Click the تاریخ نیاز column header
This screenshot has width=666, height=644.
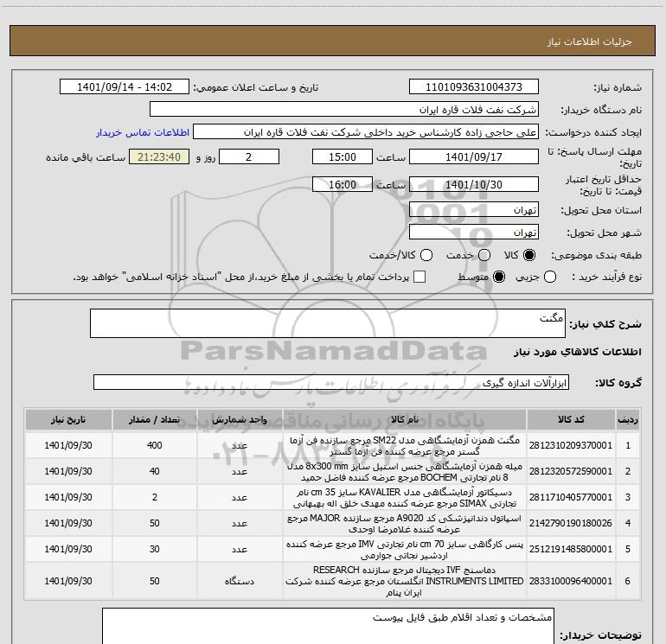pyautogui.click(x=68, y=420)
